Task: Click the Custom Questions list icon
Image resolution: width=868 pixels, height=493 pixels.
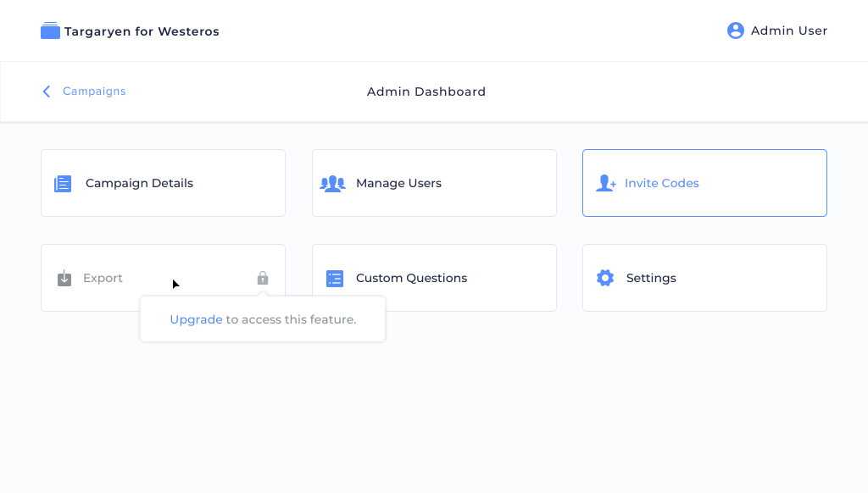Action: pyautogui.click(x=334, y=279)
